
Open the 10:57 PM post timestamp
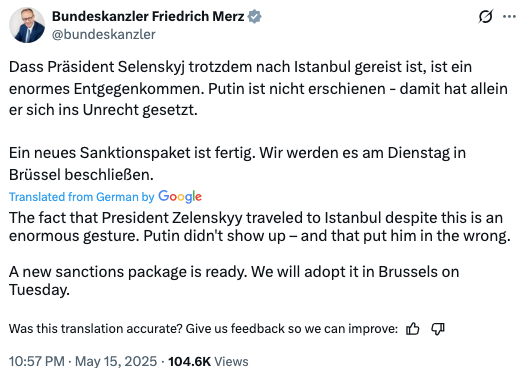37,361
